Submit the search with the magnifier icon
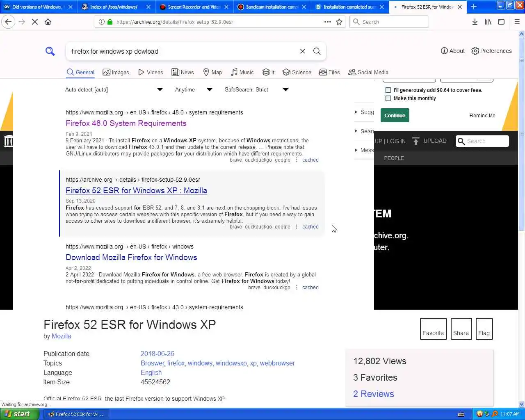The width and height of the screenshot is (525, 420). [x=317, y=51]
